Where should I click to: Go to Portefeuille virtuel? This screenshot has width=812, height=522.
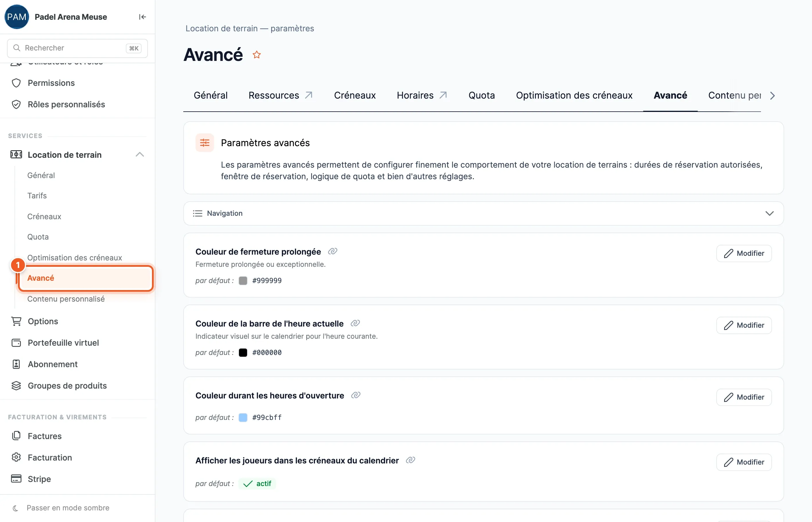64,343
